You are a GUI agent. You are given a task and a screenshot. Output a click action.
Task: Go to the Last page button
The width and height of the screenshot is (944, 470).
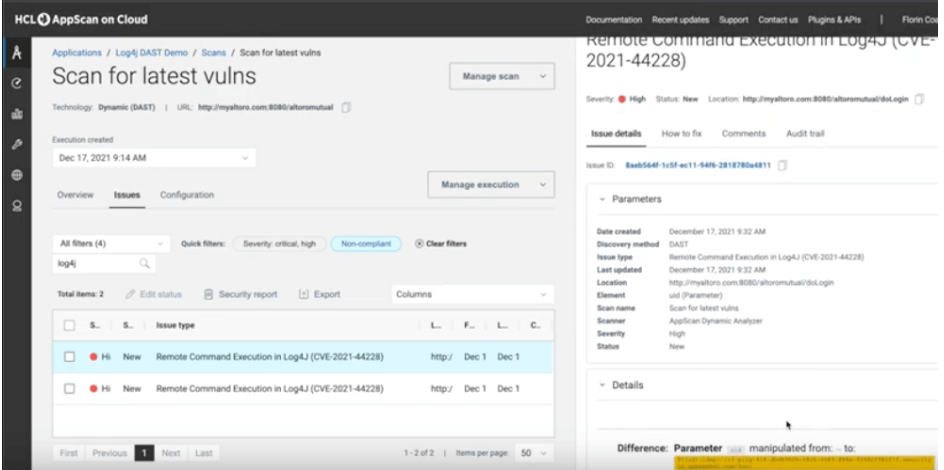pyautogui.click(x=203, y=453)
